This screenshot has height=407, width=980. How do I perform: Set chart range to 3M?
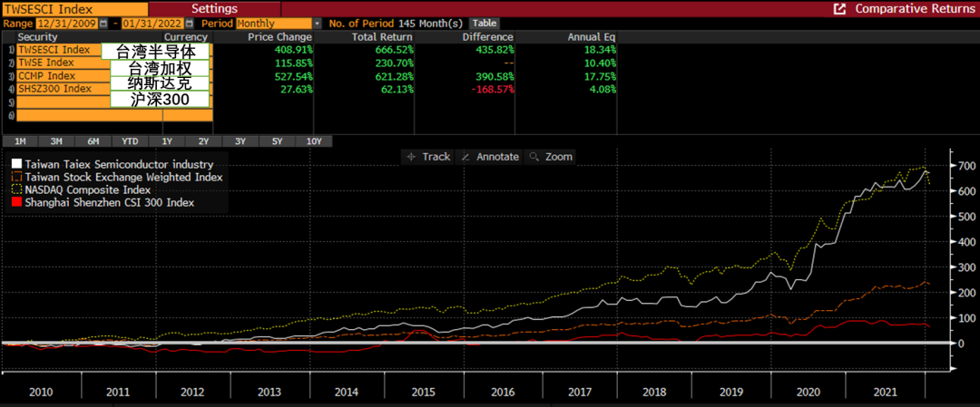pyautogui.click(x=57, y=141)
